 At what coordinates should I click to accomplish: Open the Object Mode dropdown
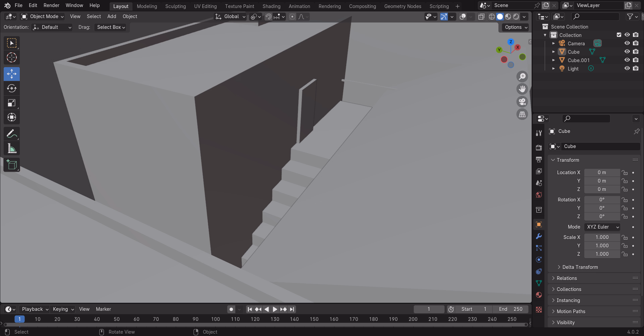point(42,16)
